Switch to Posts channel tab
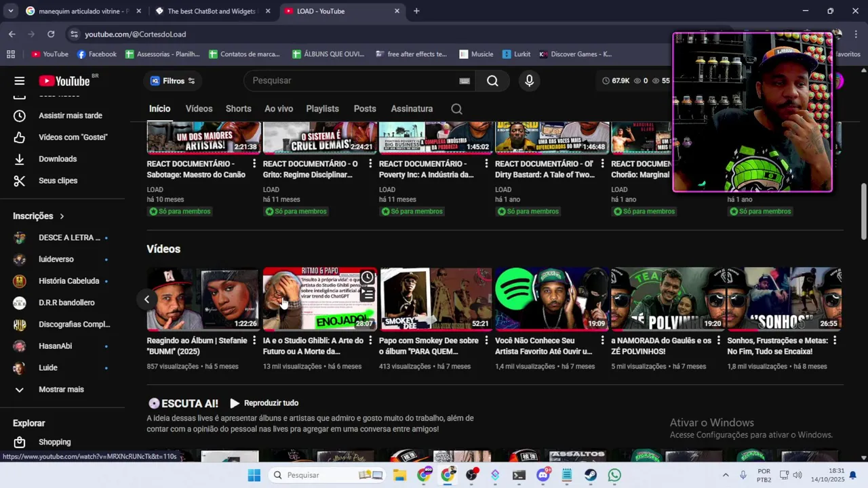868x488 pixels. click(x=365, y=108)
